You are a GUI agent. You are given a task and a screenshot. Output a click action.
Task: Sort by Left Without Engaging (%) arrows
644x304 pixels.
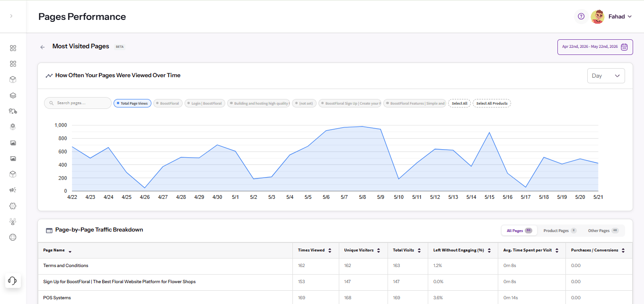coord(489,250)
